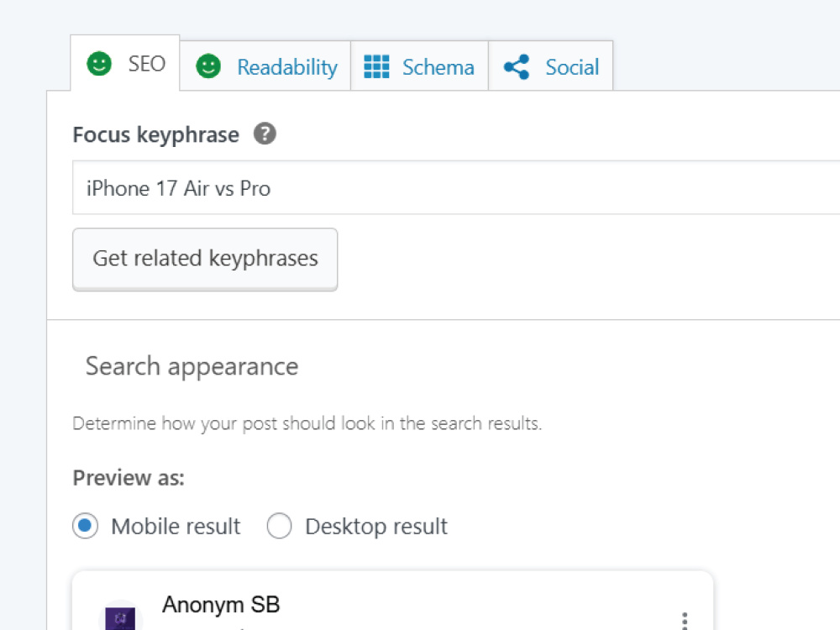
Task: Click the Focus keyphrase field label
Action: (156, 134)
